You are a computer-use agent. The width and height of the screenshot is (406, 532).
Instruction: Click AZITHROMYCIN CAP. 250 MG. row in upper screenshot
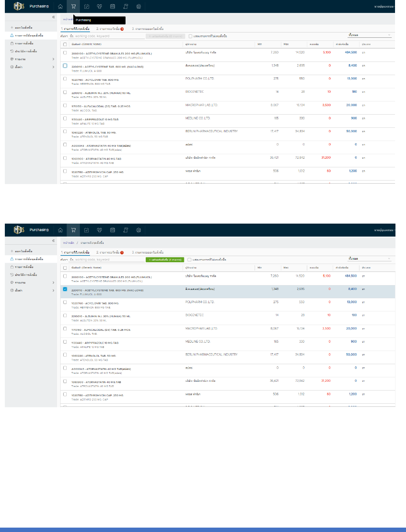tap(228, 173)
